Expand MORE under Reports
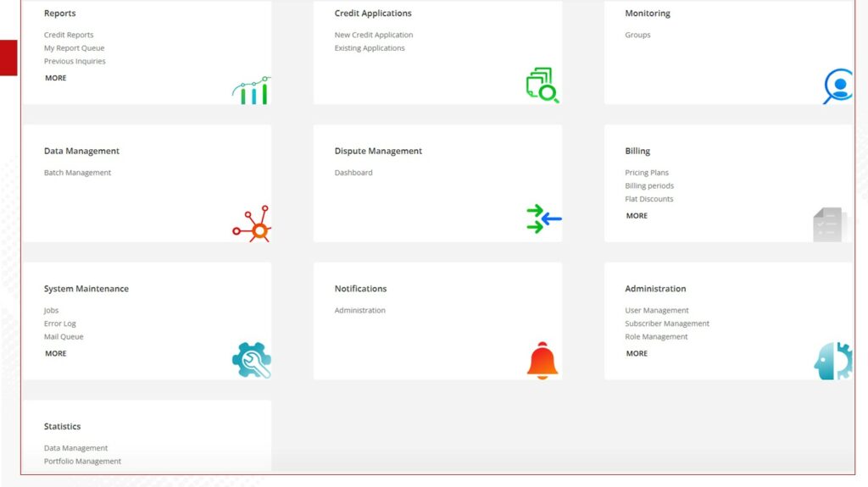 [x=56, y=78]
